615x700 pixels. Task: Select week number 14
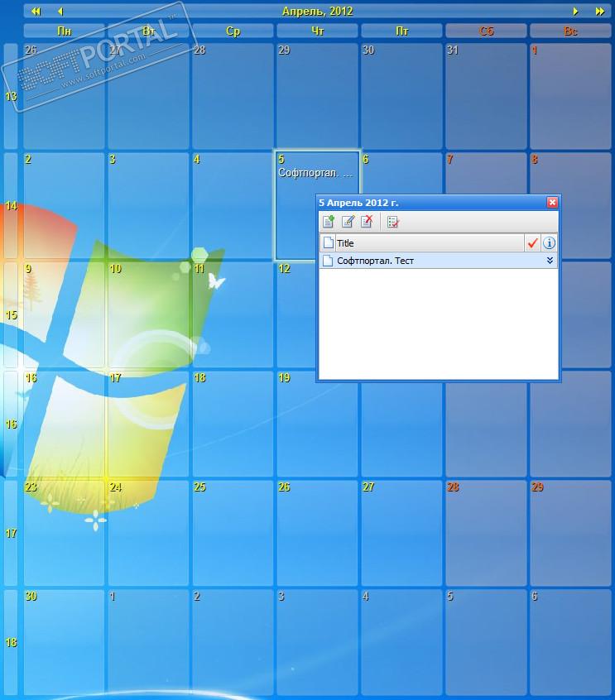pyautogui.click(x=11, y=205)
